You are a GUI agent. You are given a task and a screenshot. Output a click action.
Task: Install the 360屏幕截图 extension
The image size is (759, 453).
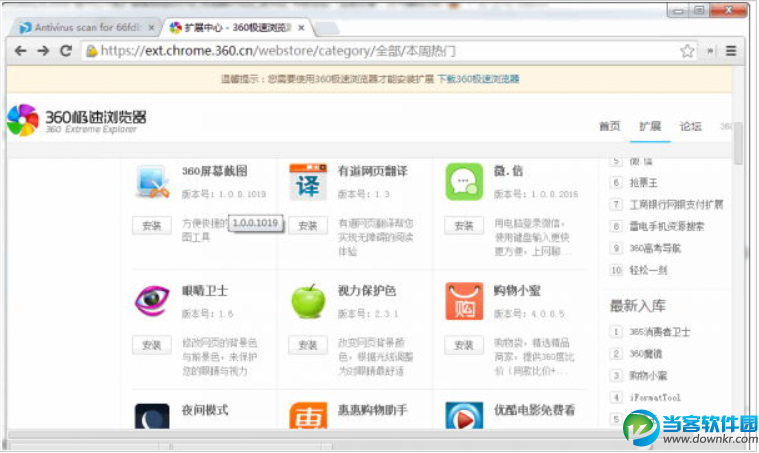coord(152,226)
